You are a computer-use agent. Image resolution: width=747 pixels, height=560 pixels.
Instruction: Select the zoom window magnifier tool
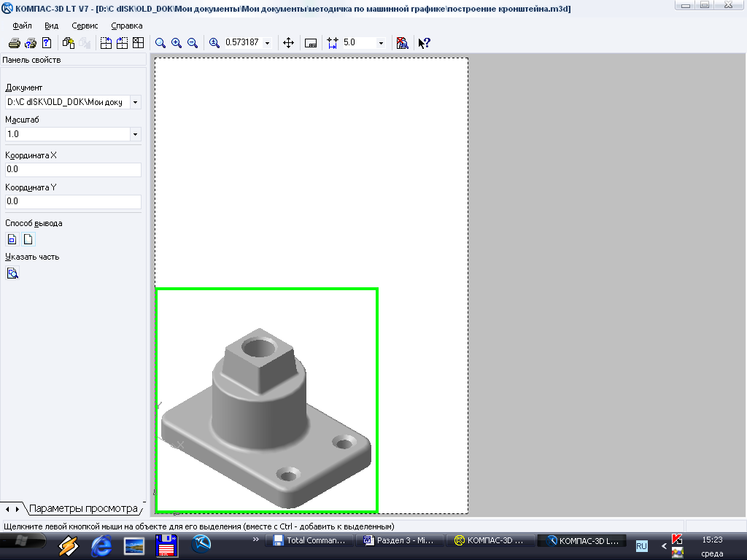point(160,43)
